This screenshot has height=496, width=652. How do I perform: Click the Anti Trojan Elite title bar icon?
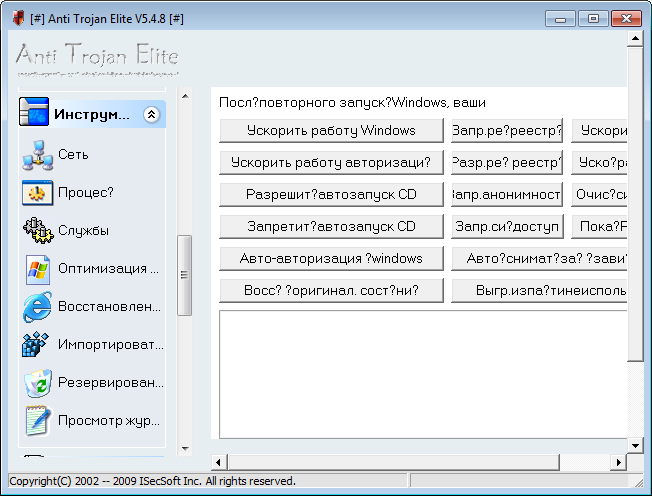18,18
